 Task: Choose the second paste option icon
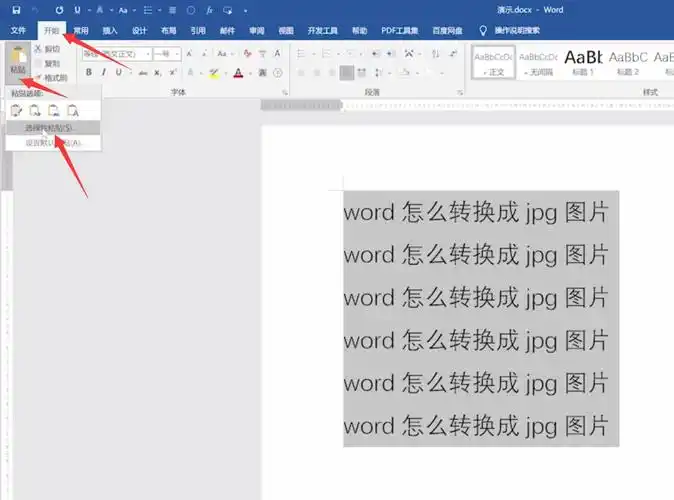point(35,110)
